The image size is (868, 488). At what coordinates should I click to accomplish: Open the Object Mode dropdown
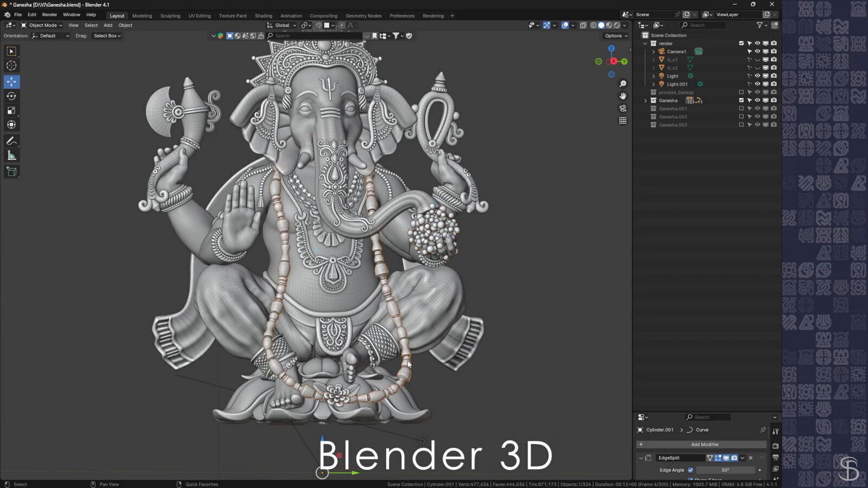[x=42, y=25]
